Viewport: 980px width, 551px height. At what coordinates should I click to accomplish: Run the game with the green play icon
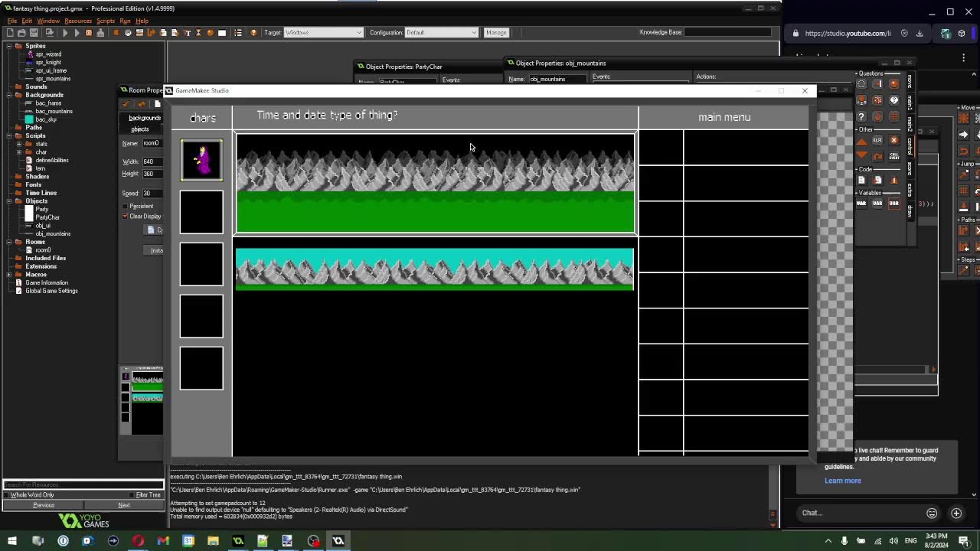click(65, 33)
